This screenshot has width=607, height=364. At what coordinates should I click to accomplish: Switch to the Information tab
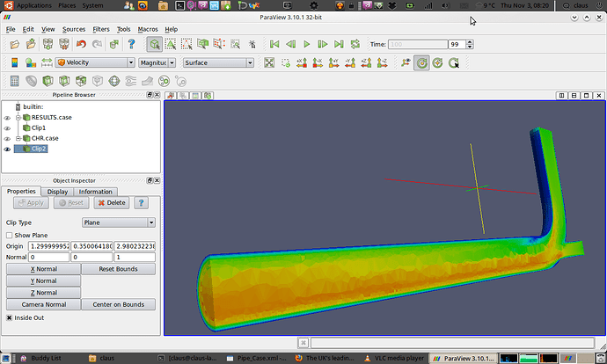point(95,192)
